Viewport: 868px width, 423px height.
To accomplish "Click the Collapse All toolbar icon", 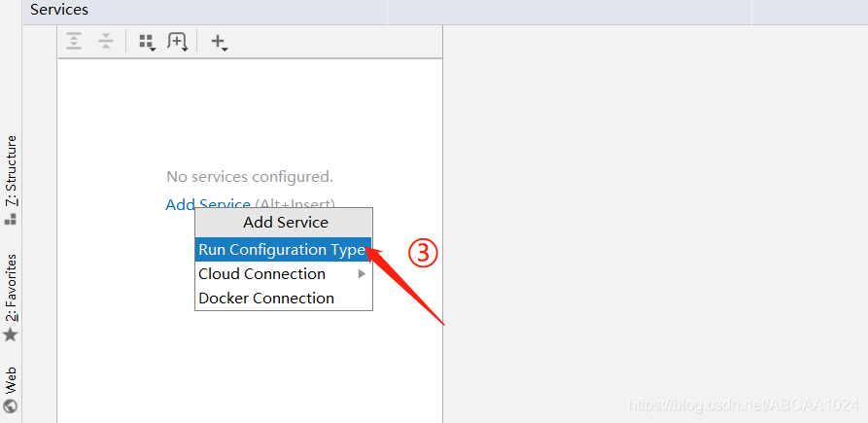I will [x=106, y=41].
